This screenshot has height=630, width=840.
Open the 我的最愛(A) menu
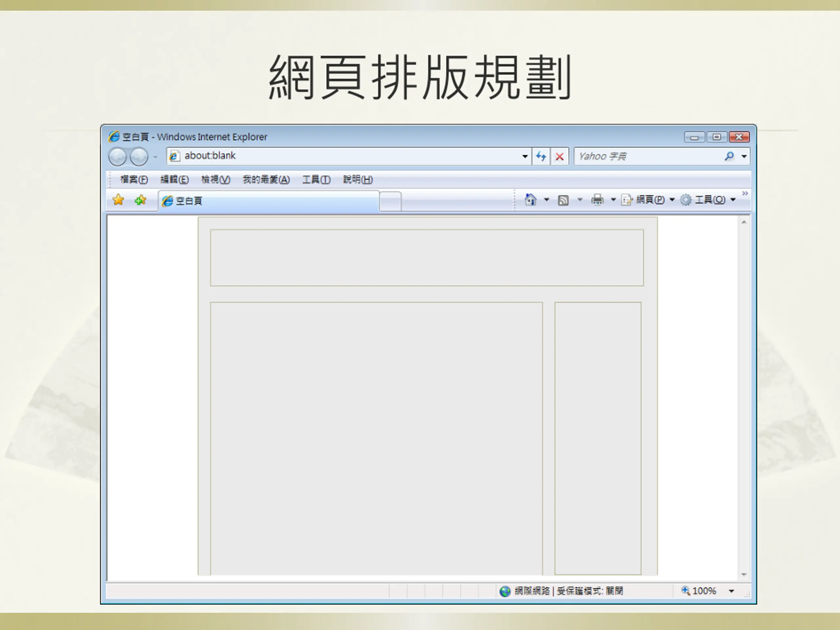(266, 179)
